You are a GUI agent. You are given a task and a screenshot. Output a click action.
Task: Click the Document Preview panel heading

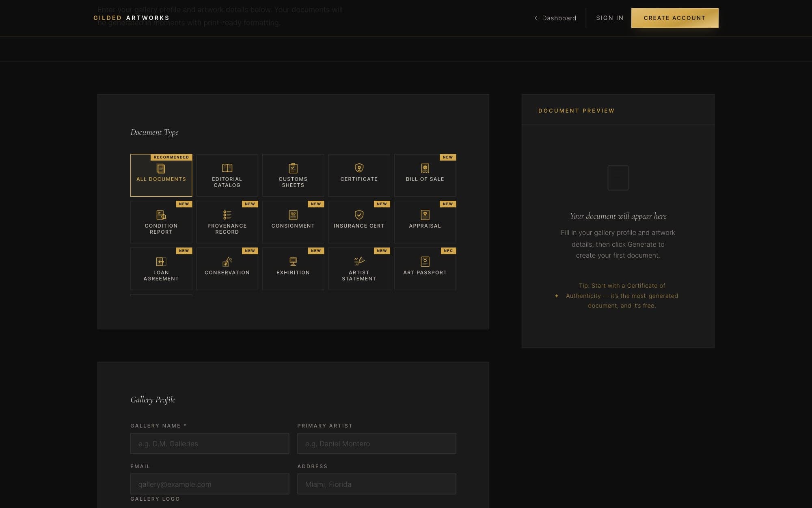pyautogui.click(x=576, y=111)
